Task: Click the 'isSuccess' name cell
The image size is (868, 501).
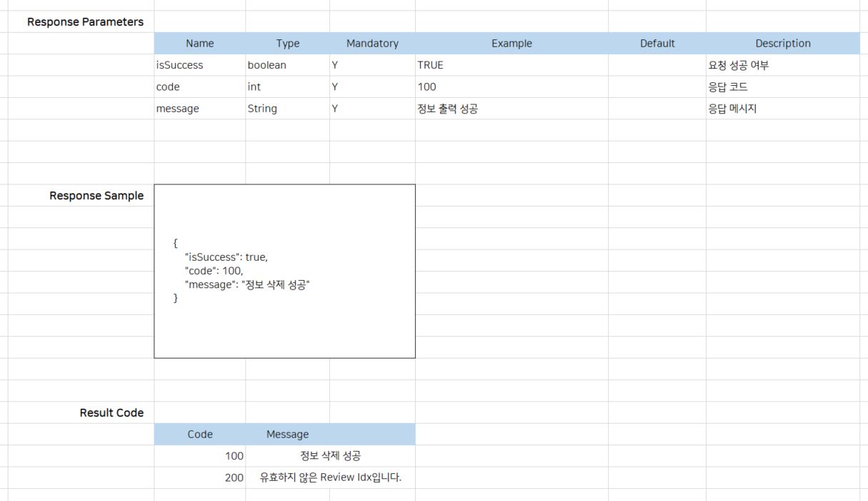Action: coord(180,65)
